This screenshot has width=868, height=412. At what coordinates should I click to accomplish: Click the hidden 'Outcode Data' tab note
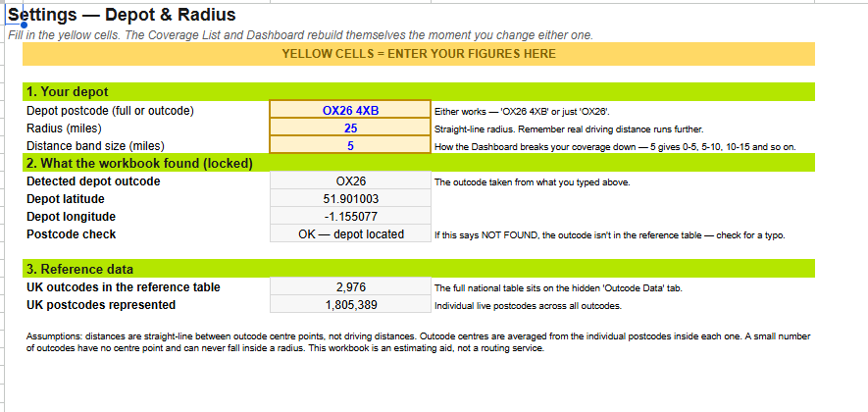pyautogui.click(x=558, y=288)
